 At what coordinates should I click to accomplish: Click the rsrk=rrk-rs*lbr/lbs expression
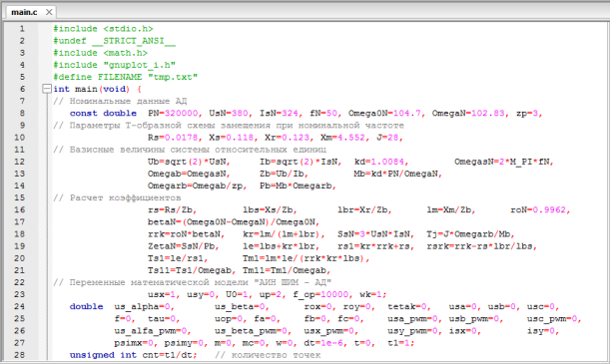point(479,246)
